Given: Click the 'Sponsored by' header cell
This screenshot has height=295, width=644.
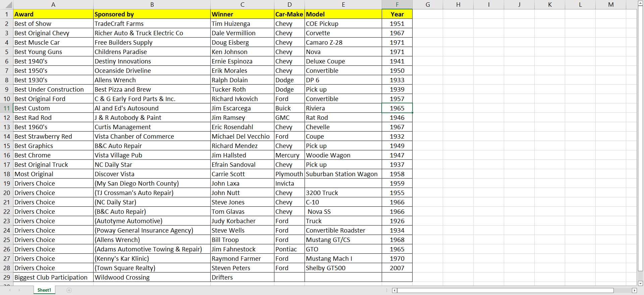Looking at the screenshot, I should click(x=152, y=14).
